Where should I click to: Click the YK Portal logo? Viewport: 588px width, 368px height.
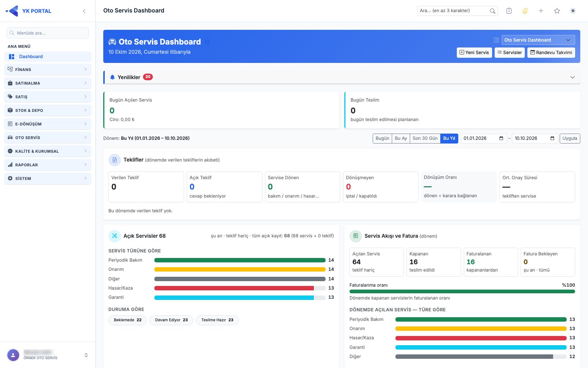click(28, 11)
